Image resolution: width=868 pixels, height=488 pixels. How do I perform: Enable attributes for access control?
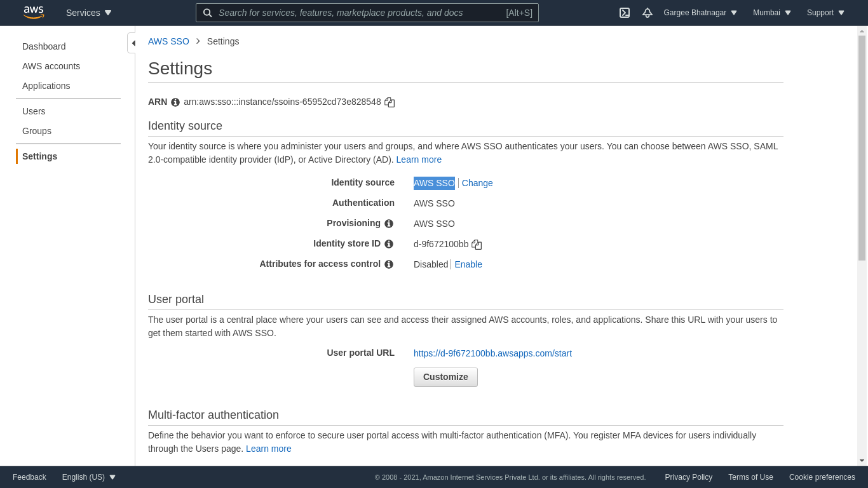(x=468, y=264)
